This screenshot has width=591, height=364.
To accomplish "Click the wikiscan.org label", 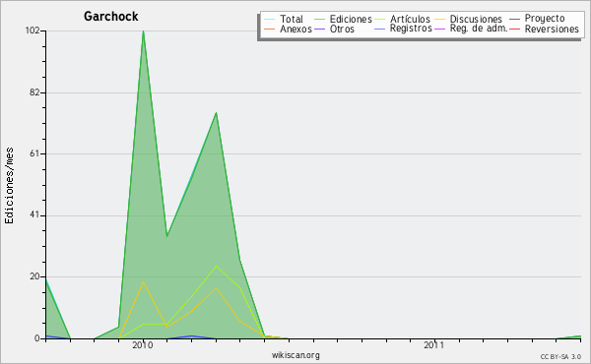I will pos(295,355).
